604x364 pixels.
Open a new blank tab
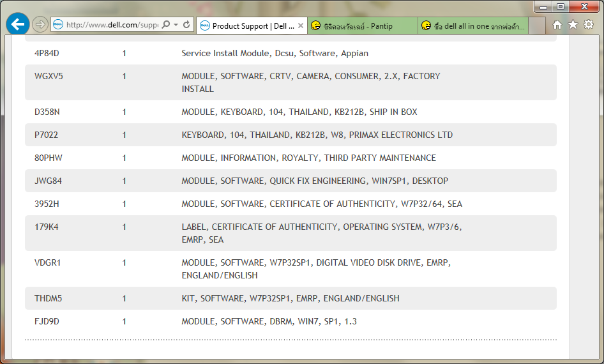(x=537, y=26)
